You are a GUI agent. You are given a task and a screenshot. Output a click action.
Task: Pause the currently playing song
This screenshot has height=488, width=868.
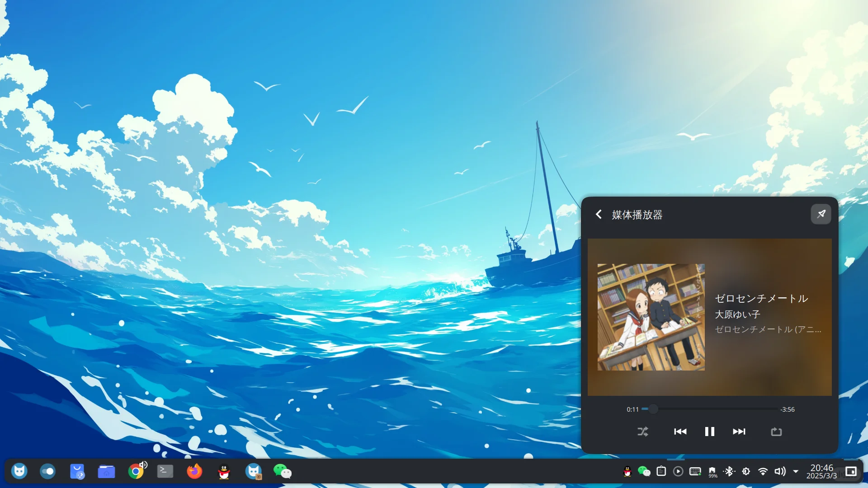coord(709,432)
